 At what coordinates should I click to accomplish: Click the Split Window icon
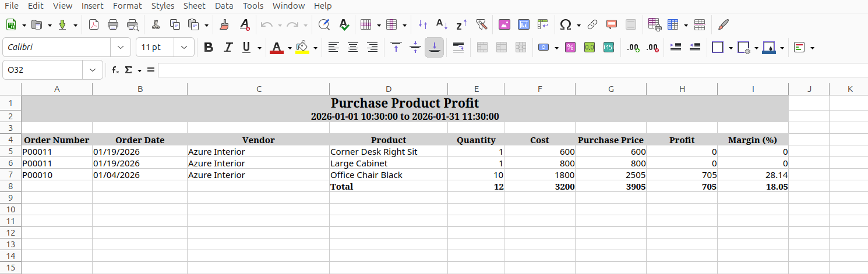pyautogui.click(x=700, y=25)
